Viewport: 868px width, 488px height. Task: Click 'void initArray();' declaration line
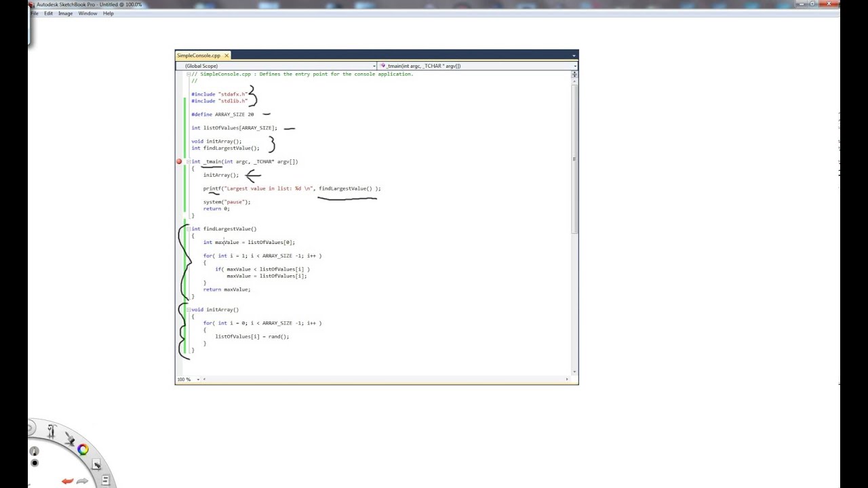[216, 142]
